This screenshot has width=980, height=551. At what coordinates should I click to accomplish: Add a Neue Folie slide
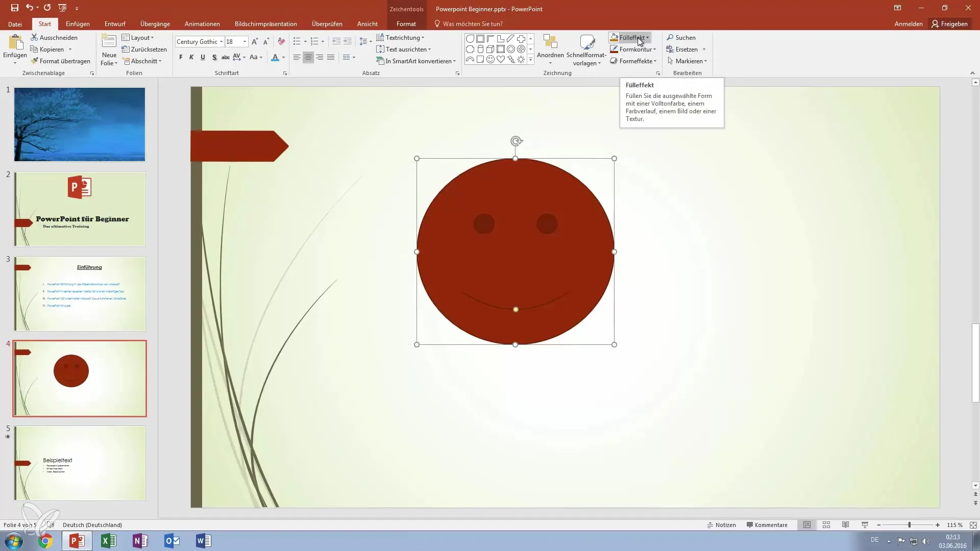pyautogui.click(x=109, y=49)
